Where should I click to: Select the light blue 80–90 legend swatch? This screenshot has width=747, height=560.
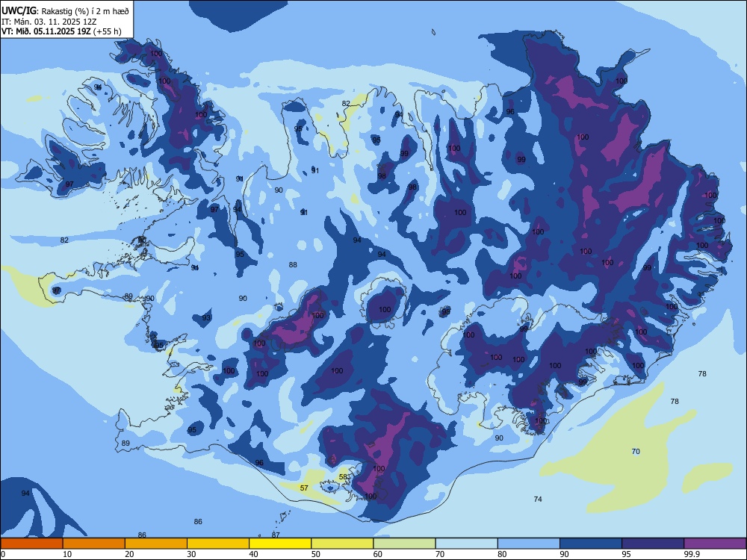click(x=529, y=544)
